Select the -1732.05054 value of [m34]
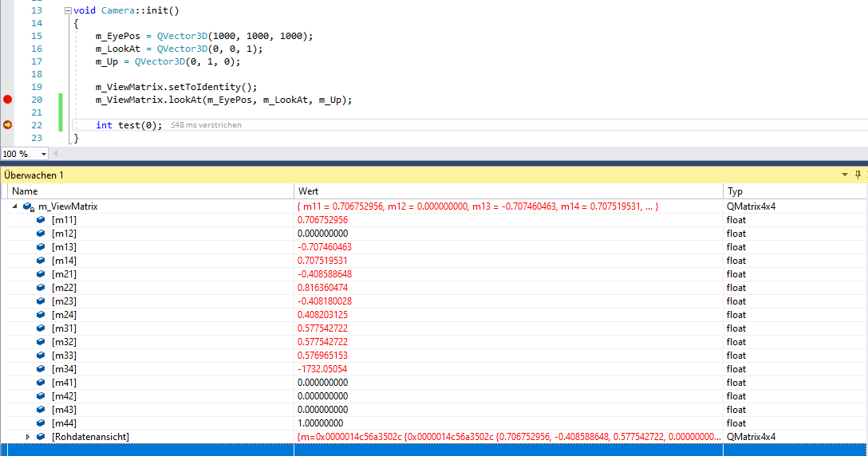The width and height of the screenshot is (868, 456). pos(322,369)
